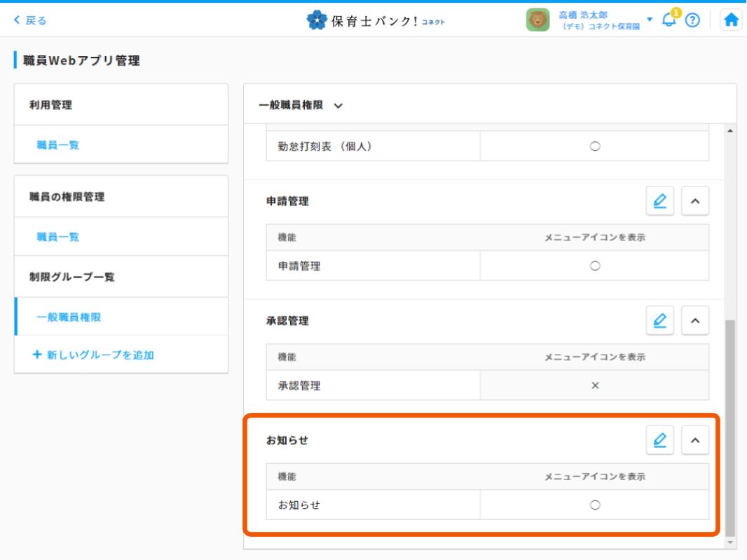Click the bear user avatar

point(537,20)
